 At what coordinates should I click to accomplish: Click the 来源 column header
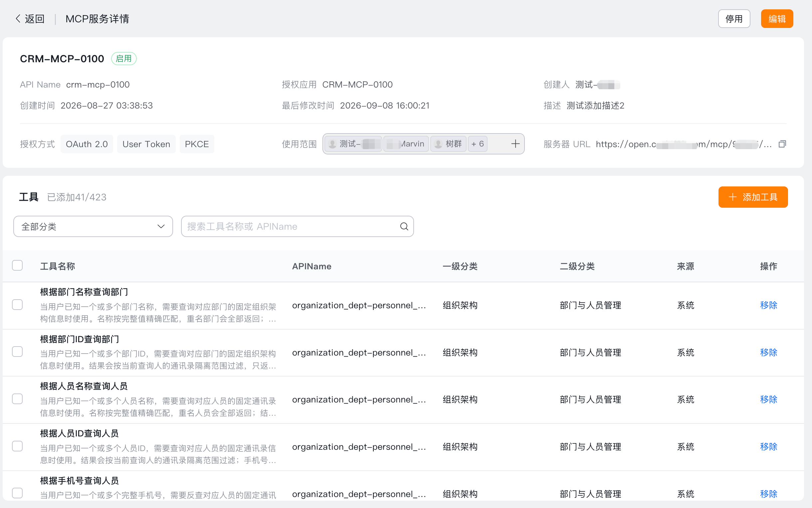[x=686, y=266]
